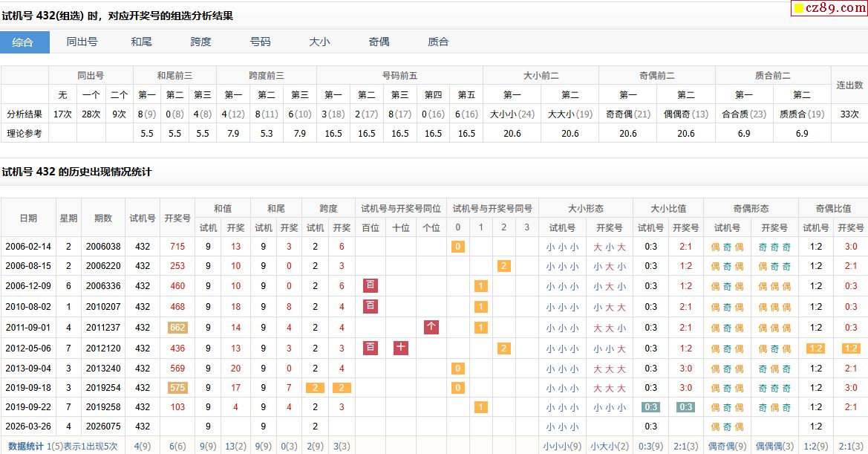Image resolution: width=868 pixels, height=454 pixels.
Task: Open the 综合 tab
Action: click(x=23, y=42)
